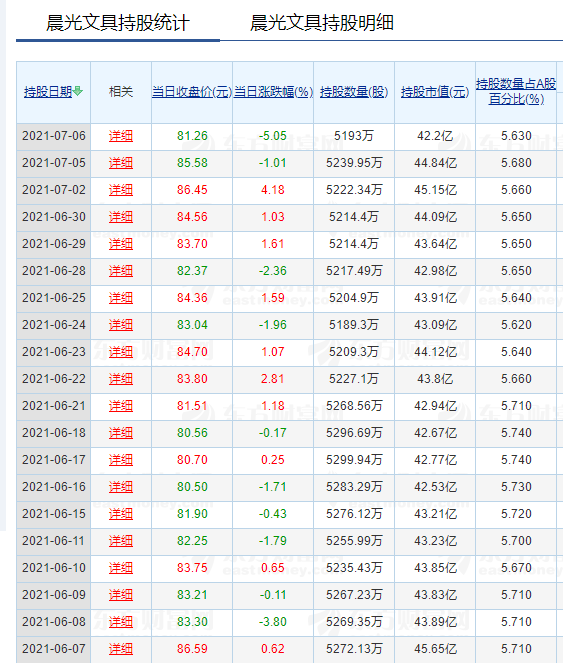Open 详细 link for 2021-07-06
Image resolution: width=563 pixels, height=663 pixels.
[121, 136]
